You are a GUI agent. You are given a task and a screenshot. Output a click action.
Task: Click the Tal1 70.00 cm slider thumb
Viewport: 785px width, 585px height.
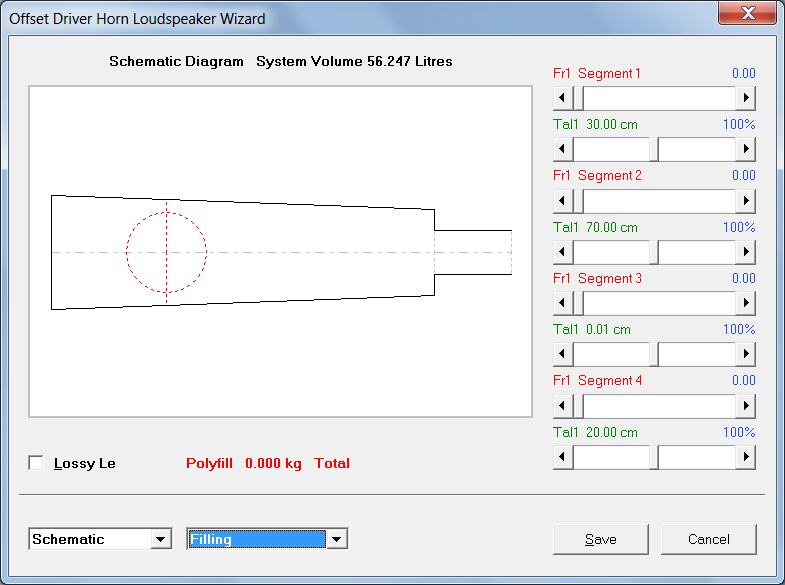tap(654, 251)
